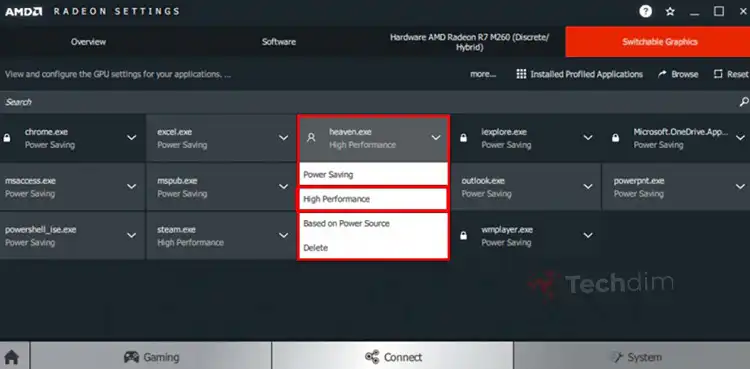Click the Reset button label
This screenshot has height=369, width=750.
click(x=738, y=74)
